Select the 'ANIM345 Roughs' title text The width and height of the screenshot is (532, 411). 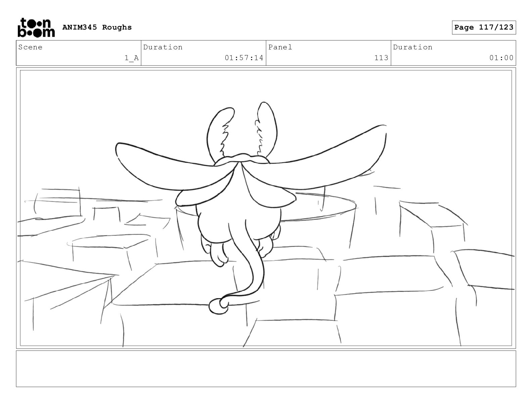(x=97, y=27)
